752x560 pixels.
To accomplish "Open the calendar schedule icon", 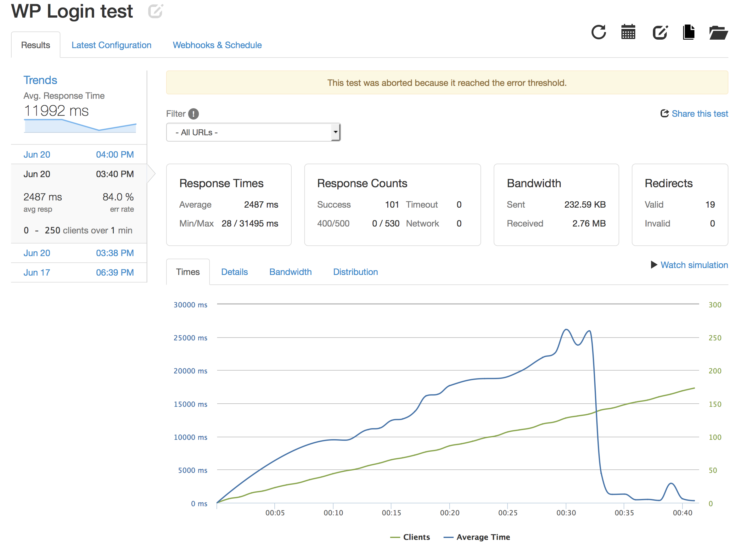I will [628, 32].
